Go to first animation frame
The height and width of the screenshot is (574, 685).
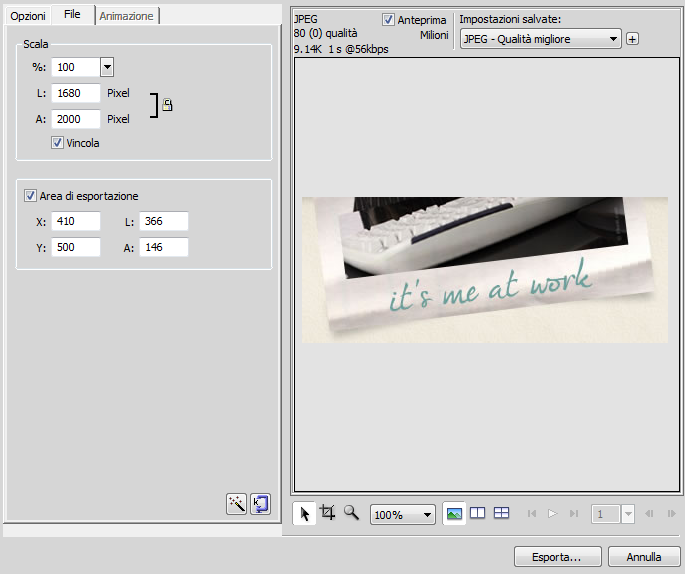tap(532, 513)
